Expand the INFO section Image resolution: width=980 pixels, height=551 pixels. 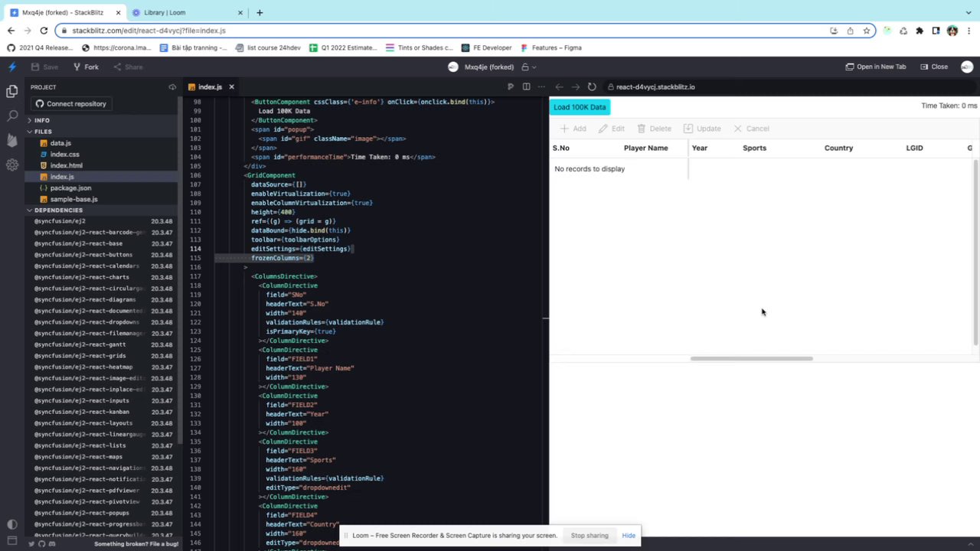(41, 120)
